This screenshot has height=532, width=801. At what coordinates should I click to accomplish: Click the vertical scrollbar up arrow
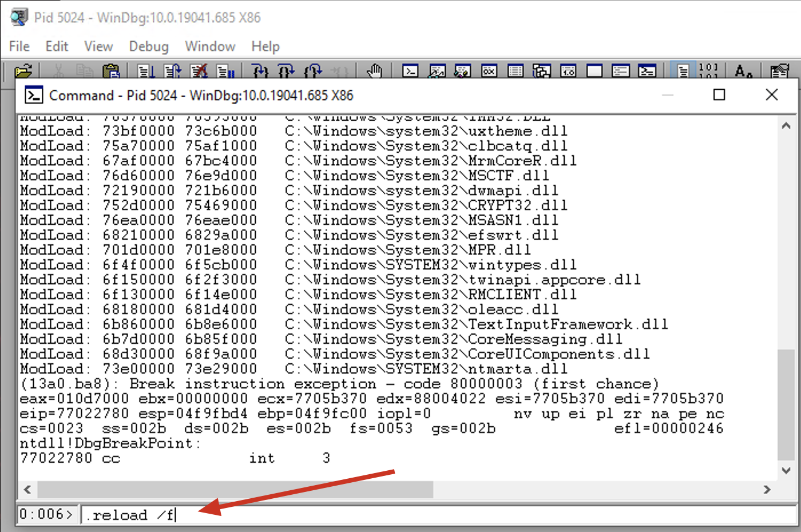click(786, 126)
